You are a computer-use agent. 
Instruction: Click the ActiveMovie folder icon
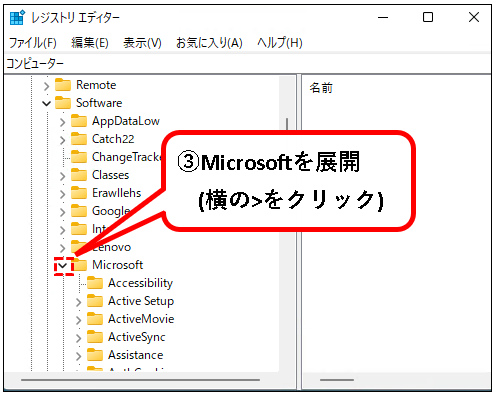(95, 319)
